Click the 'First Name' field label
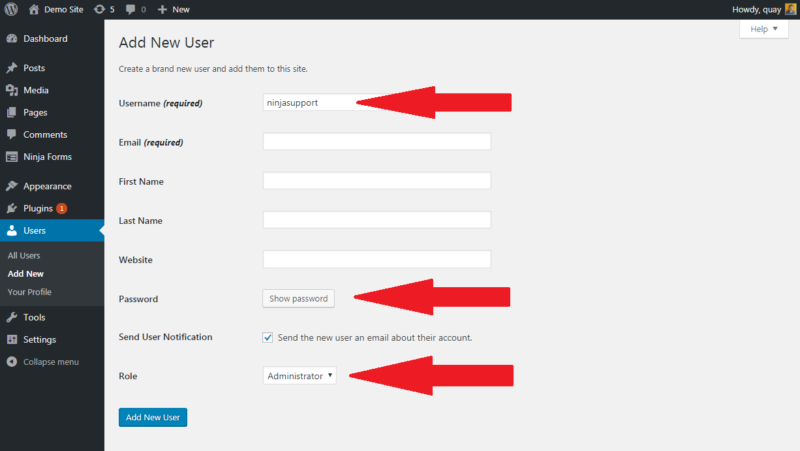The height and width of the screenshot is (451, 800). coord(141,182)
